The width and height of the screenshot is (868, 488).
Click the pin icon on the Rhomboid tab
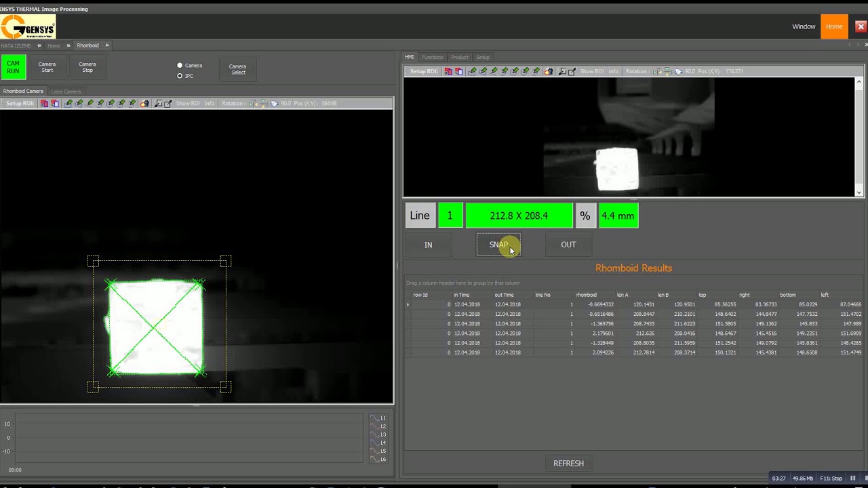coord(106,45)
